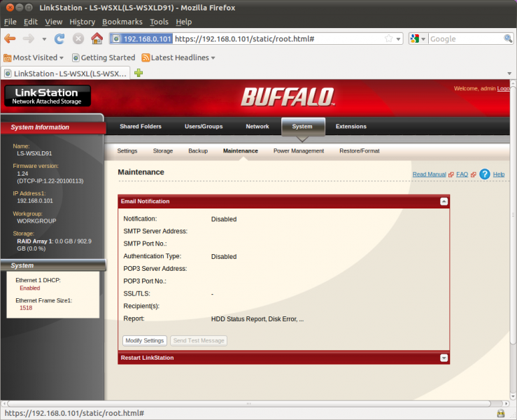Viewport: 517px width, 420px height.
Task: Open the Restore/Format sub-tab
Action: click(x=360, y=150)
